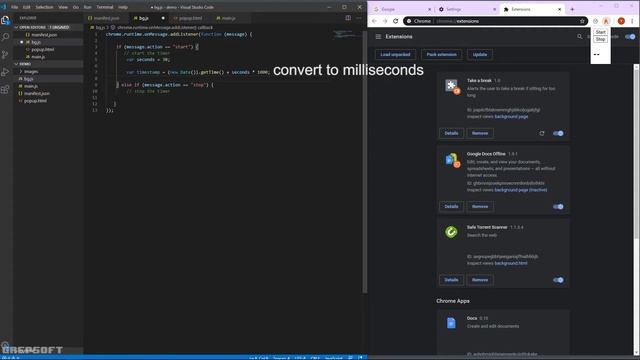
Task: Click the Google Docs Offline icon
Action: pos(452,160)
